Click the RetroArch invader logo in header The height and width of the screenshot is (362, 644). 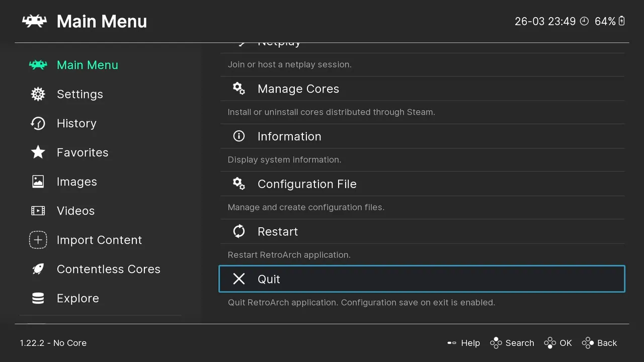pyautogui.click(x=34, y=21)
